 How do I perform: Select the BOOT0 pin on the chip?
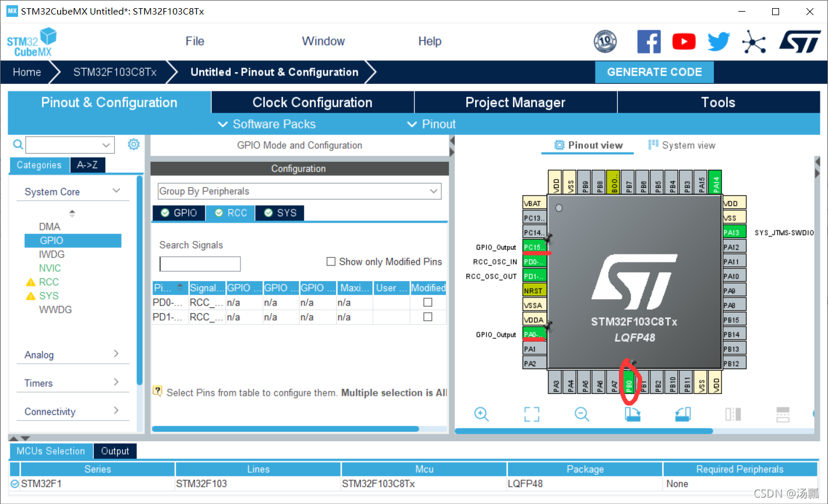614,182
